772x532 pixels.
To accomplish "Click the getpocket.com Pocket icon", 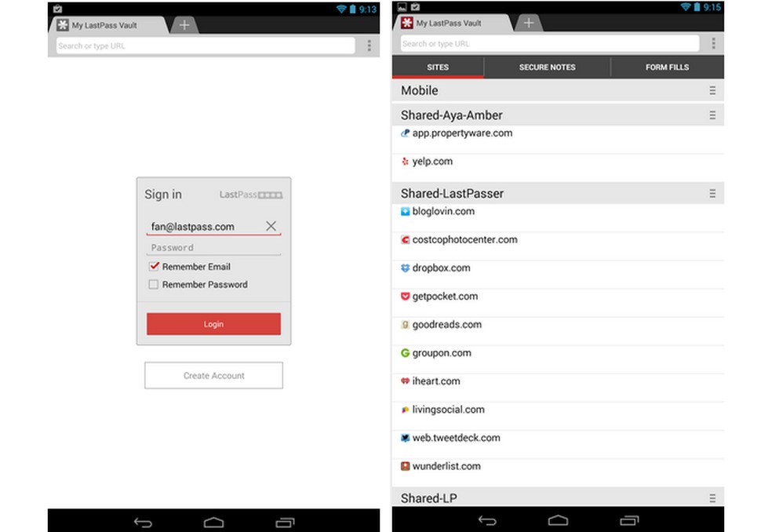I will pyautogui.click(x=405, y=297).
